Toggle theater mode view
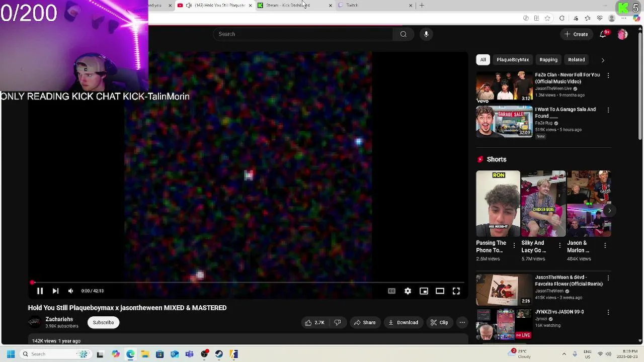Viewport: 644px width, 362px height. [440, 291]
